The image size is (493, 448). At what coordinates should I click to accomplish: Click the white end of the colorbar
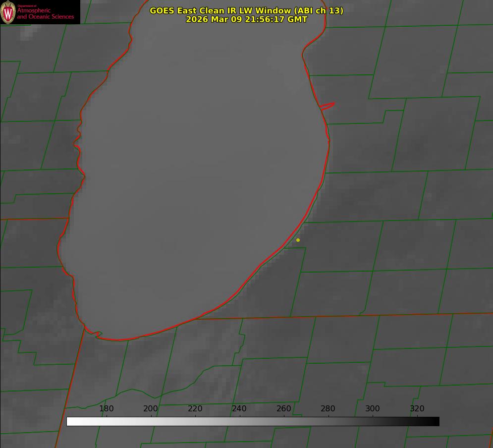point(70,421)
